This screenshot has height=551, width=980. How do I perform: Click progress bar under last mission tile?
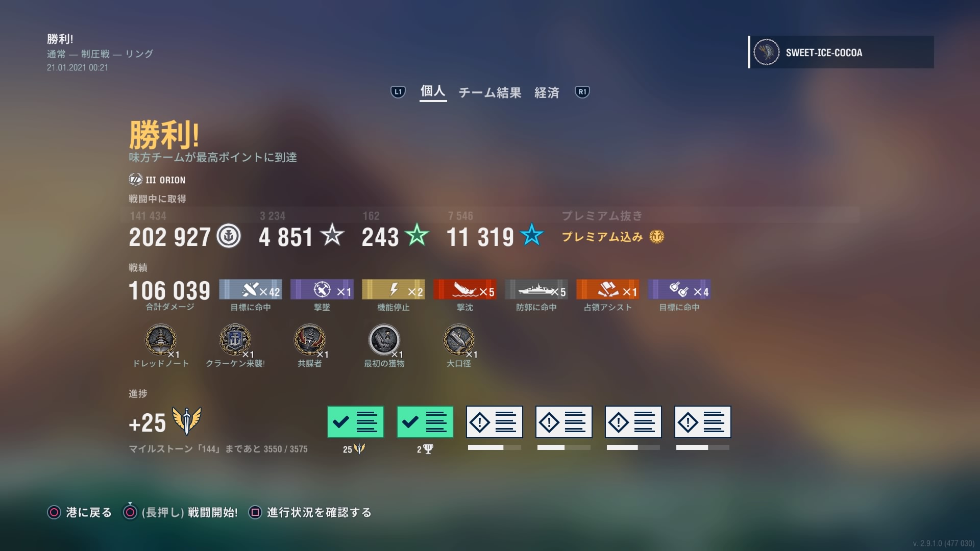(702, 447)
